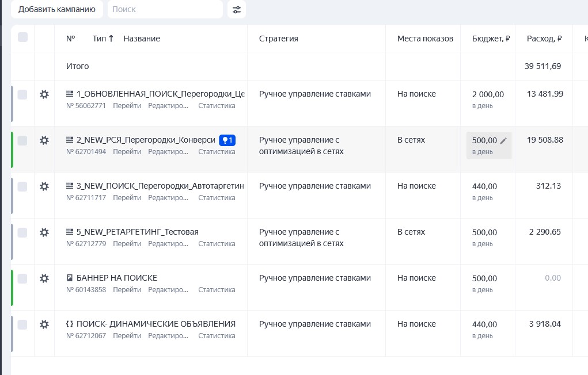The width and height of the screenshot is (588, 375).
Task: Open campaign 2_NEW_РСЯ_Перегородки_Конверси
Action: point(146,140)
